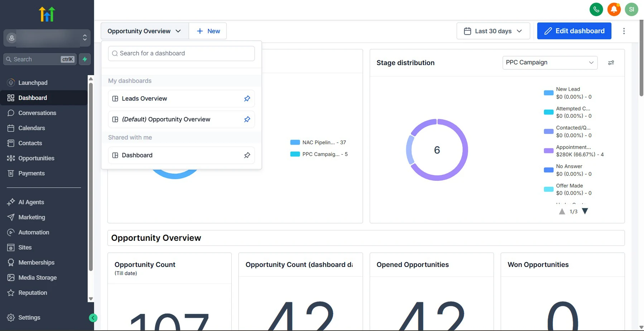The height and width of the screenshot is (331, 644).
Task: Click the Search for a dashboard field
Action: coord(181,53)
